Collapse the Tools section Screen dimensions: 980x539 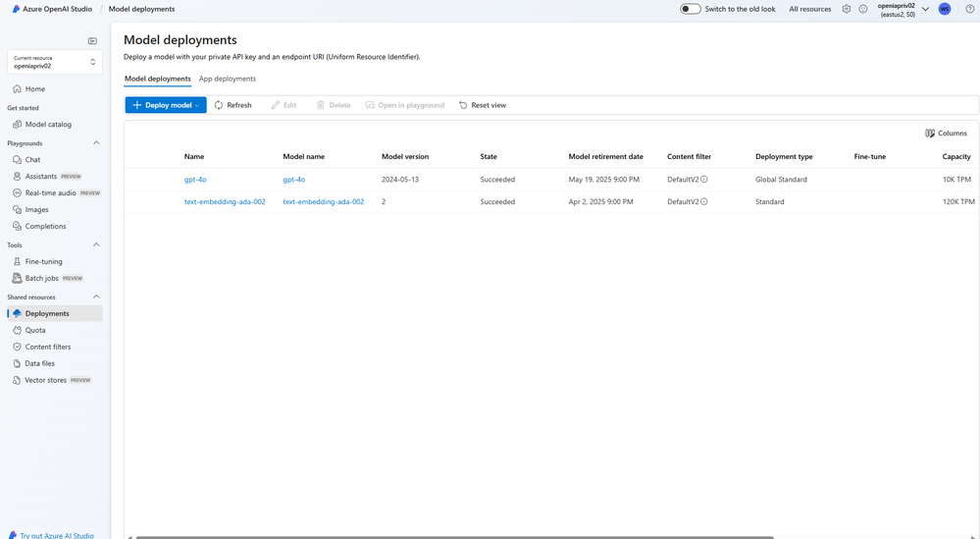(x=96, y=245)
